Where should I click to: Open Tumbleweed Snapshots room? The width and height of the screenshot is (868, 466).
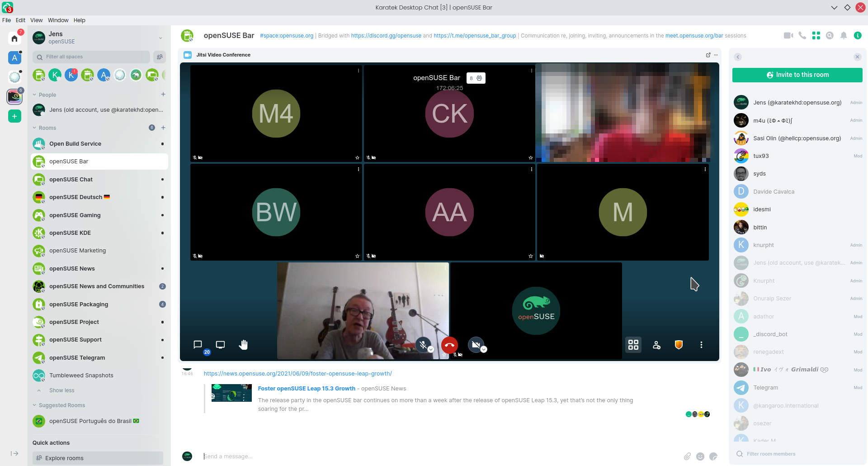click(99, 376)
